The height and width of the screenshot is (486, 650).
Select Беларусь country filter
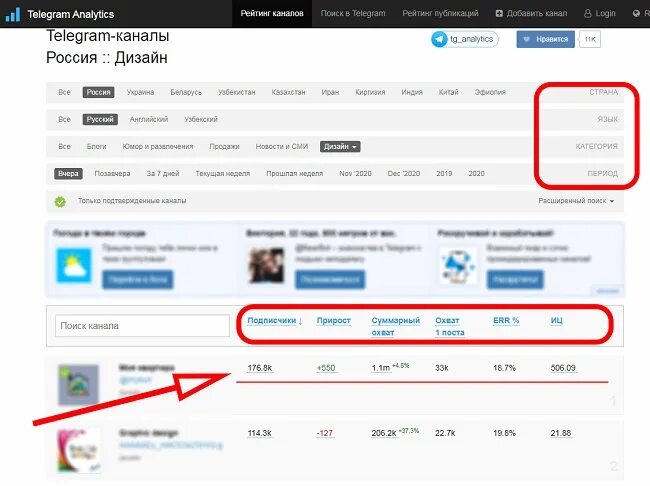click(186, 92)
